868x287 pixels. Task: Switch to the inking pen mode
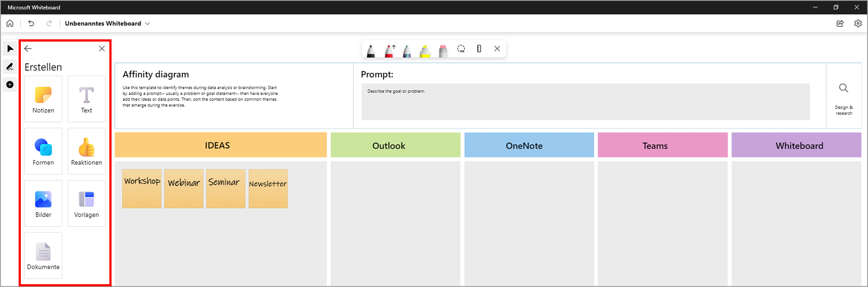pyautogui.click(x=10, y=67)
